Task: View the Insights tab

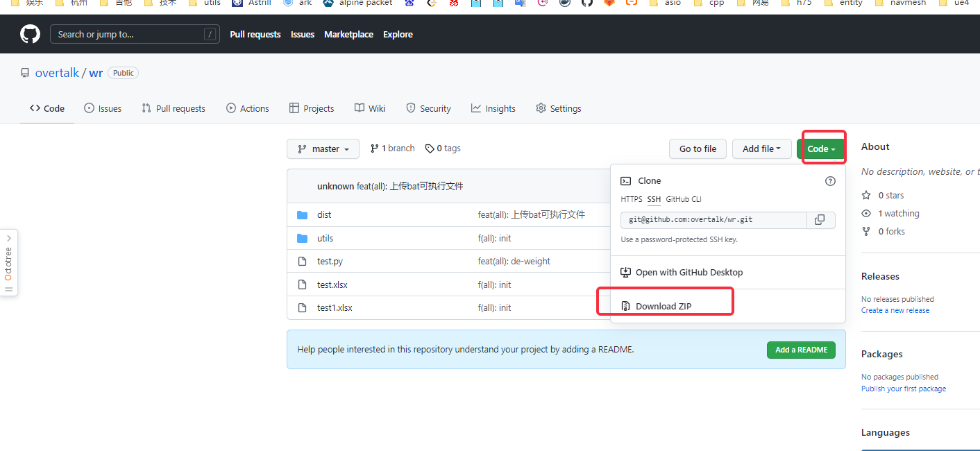Action: coord(493,108)
